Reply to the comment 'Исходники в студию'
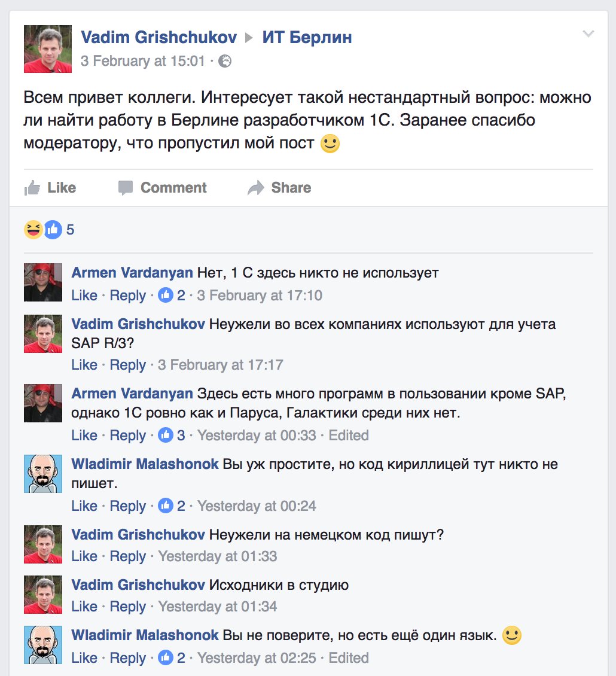 pyautogui.click(x=128, y=606)
